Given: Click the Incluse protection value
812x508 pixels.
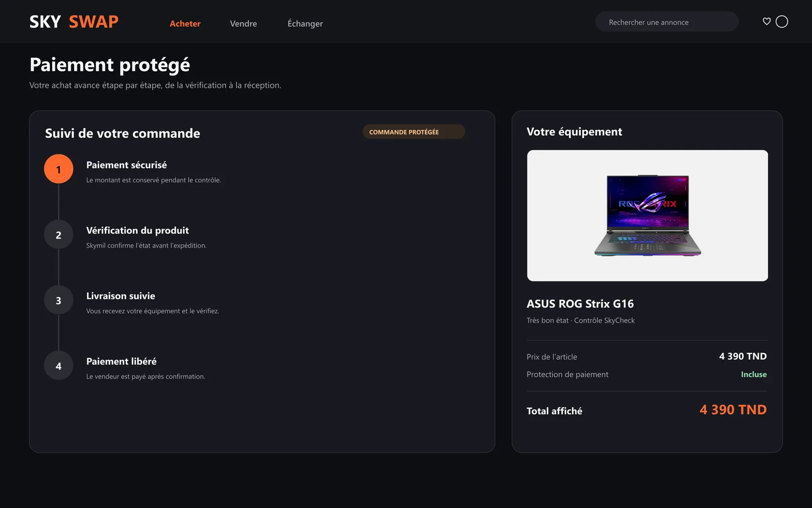Looking at the screenshot, I should point(754,374).
